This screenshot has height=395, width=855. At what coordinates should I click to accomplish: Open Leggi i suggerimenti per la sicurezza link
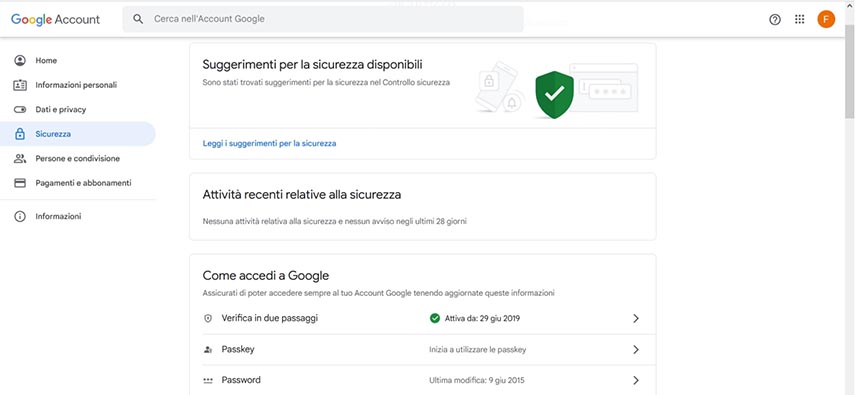269,143
